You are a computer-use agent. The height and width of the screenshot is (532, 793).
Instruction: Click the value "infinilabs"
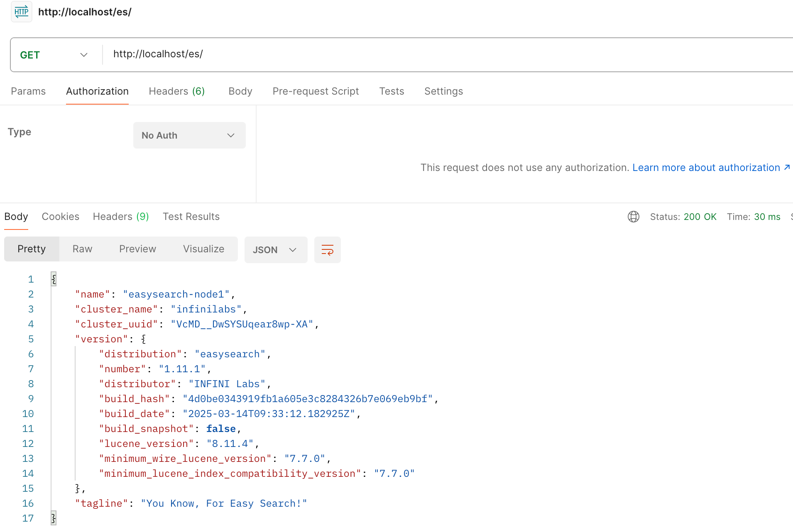[206, 309]
